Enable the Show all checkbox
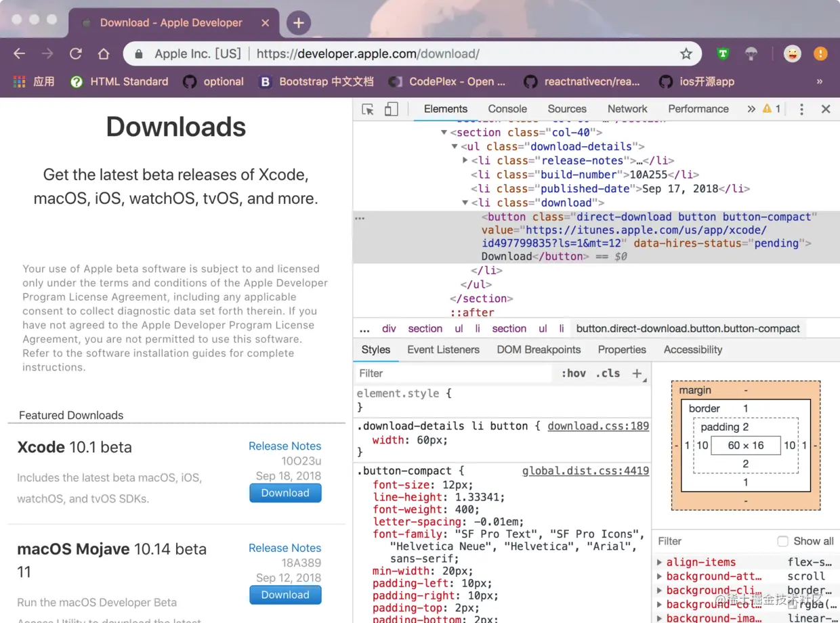The height and width of the screenshot is (623, 840). 783,542
